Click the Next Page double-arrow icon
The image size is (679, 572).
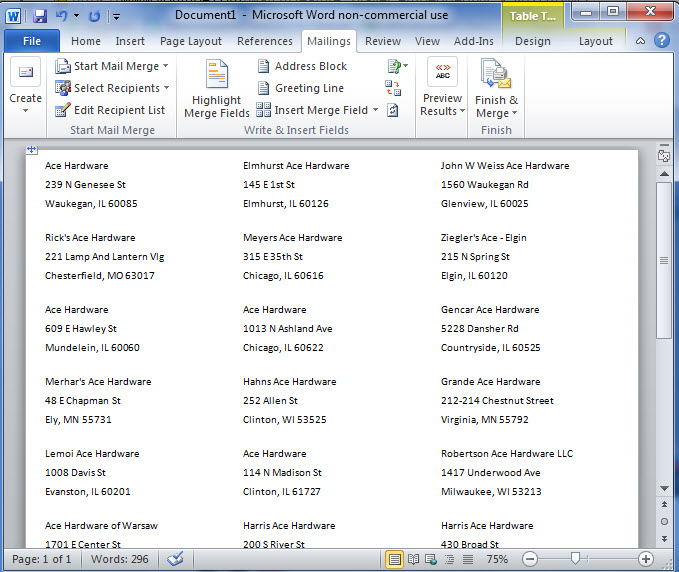(664, 539)
